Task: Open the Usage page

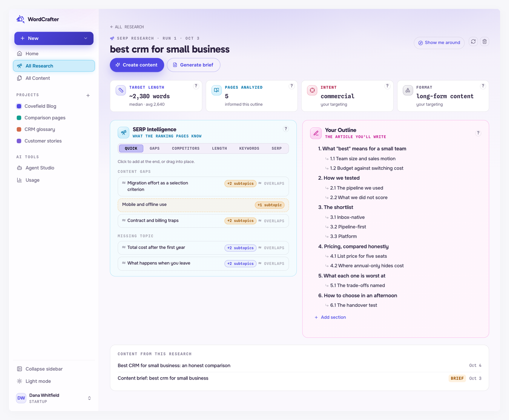Action: (54, 180)
